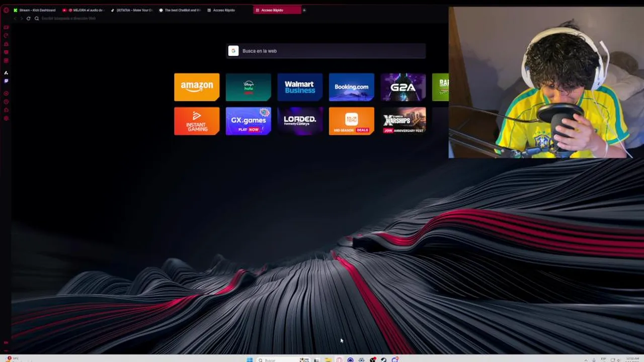644x362 pixels.
Task: Open a new tab with plus button
Action: (304, 10)
